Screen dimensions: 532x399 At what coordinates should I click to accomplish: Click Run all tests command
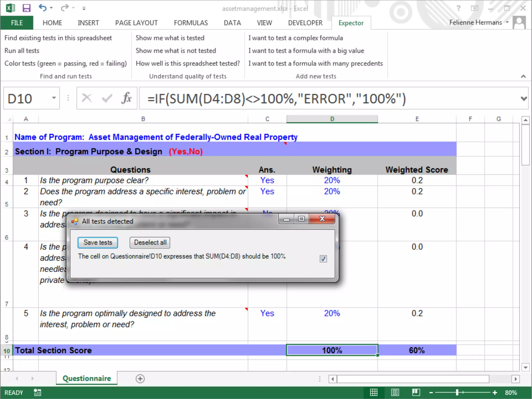[22, 51]
